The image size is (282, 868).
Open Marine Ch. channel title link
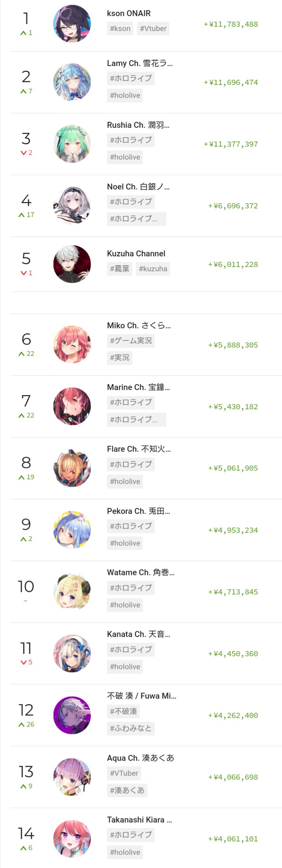139,387
